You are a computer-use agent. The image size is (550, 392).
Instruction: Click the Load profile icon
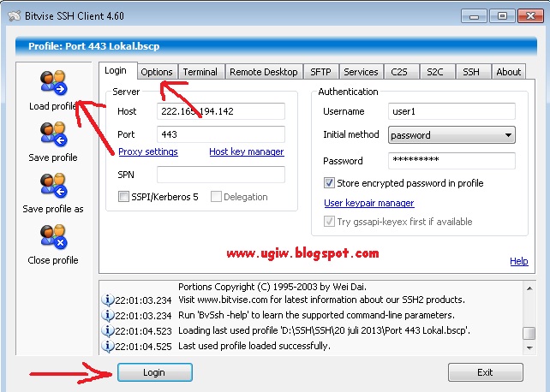click(x=53, y=83)
